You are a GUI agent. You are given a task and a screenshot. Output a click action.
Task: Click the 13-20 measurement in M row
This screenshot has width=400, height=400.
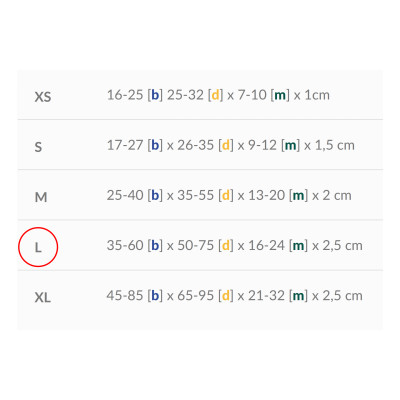click(267, 195)
